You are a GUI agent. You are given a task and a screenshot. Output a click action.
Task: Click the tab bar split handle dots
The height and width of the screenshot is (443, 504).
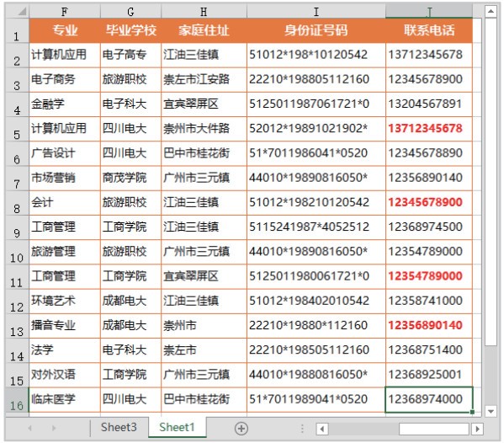[x=302, y=428]
